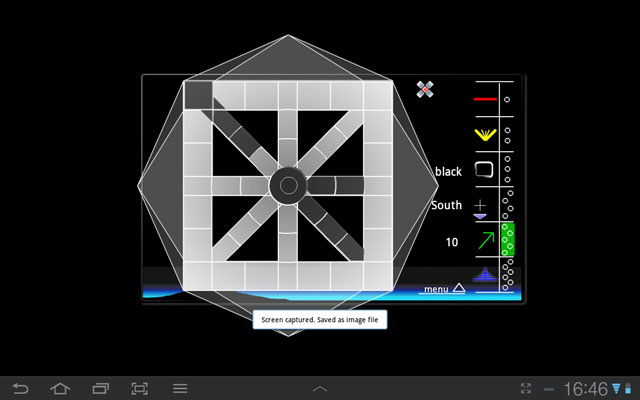Tap the fullscreen arrows icon in the system bar
640x400 pixels.
point(526,388)
